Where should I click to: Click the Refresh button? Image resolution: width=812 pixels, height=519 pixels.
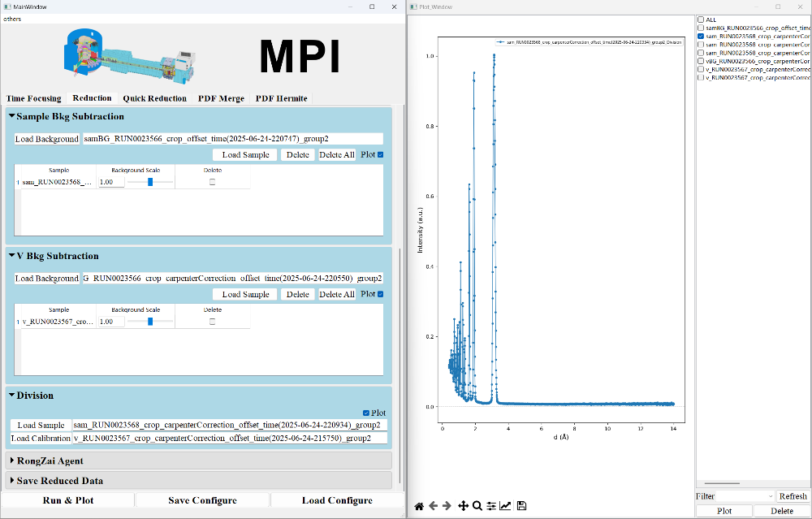(x=793, y=495)
